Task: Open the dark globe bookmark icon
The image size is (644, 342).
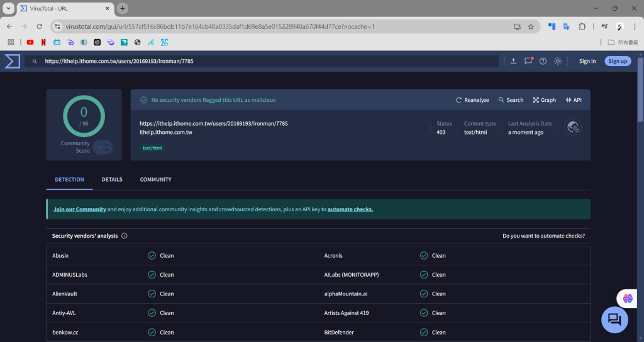Action: click(x=138, y=42)
